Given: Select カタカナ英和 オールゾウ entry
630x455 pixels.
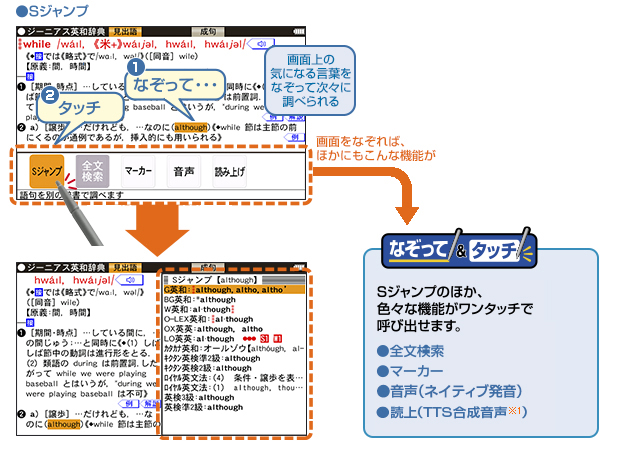Looking at the screenshot, I should tap(234, 348).
